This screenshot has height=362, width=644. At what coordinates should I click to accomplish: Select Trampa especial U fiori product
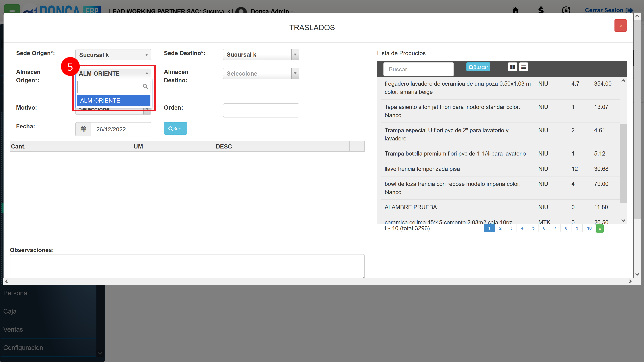click(500, 134)
